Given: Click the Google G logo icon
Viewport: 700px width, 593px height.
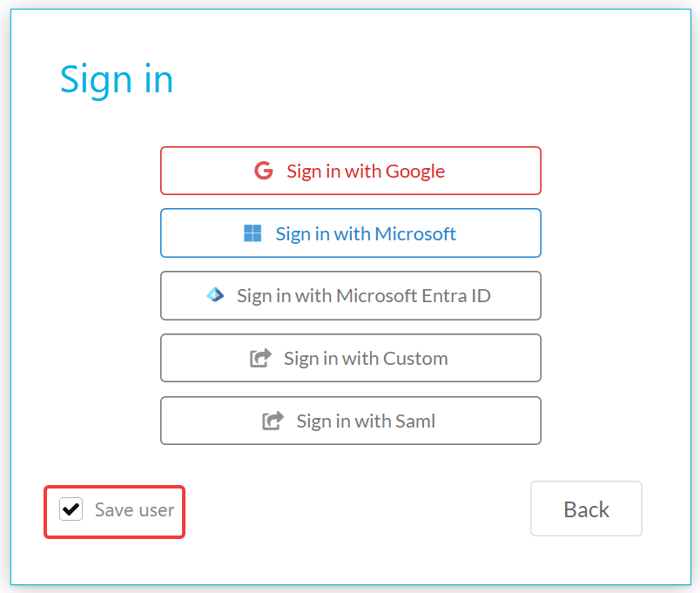Looking at the screenshot, I should pyautogui.click(x=264, y=171).
